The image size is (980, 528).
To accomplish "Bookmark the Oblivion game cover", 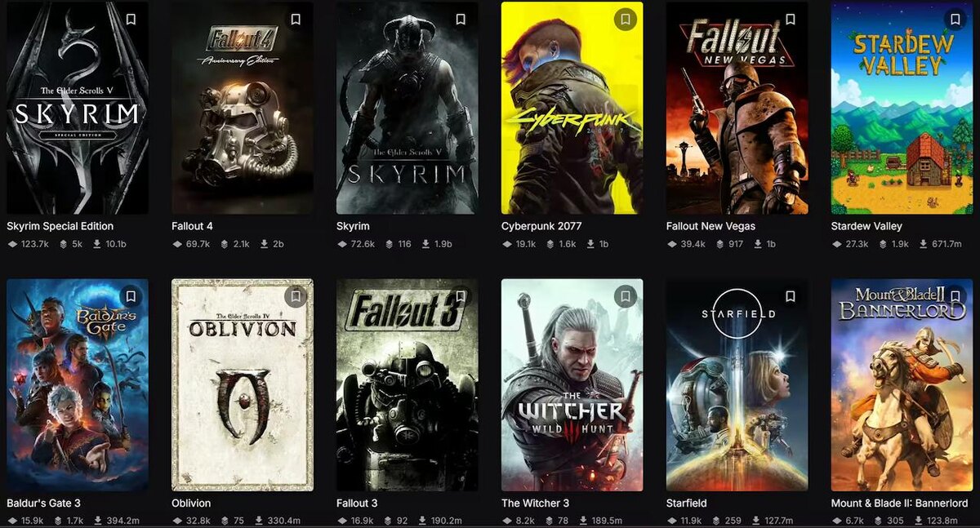I will point(296,296).
